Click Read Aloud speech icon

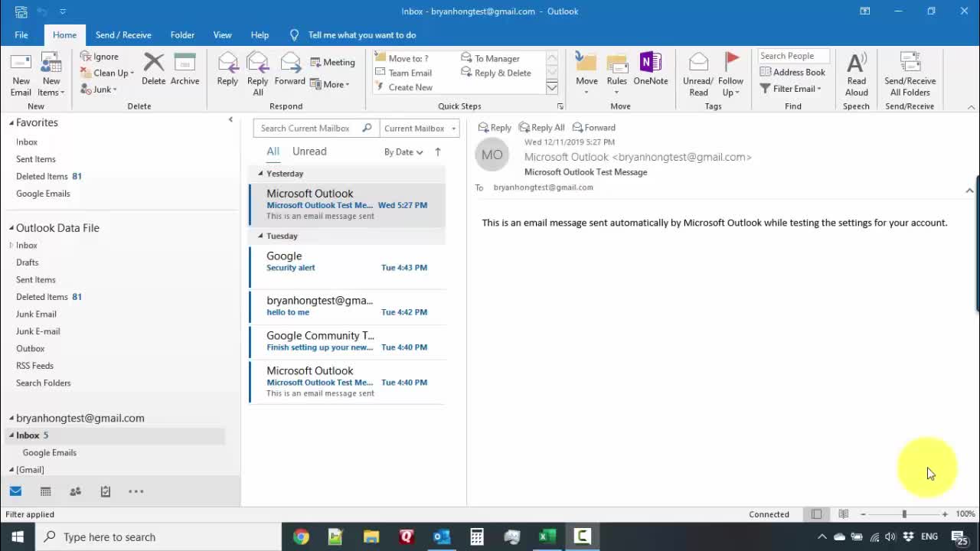coord(856,74)
